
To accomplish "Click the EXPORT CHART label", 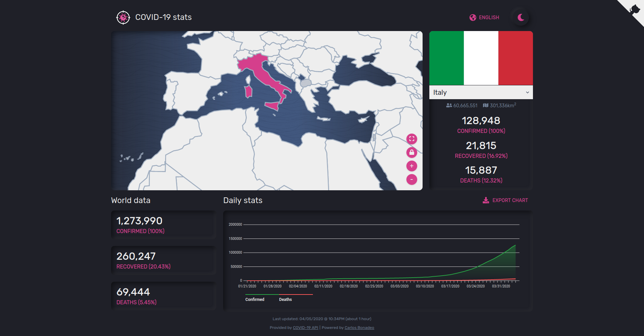I will tap(510, 200).
